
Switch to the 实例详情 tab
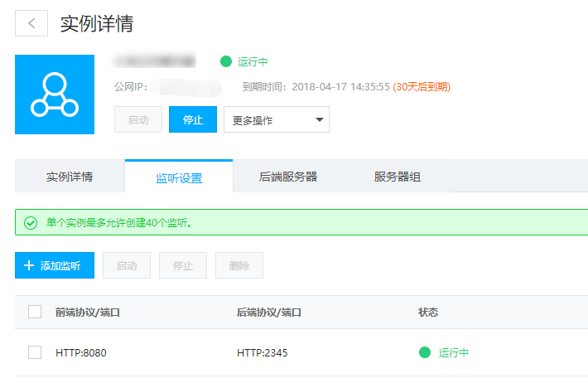click(x=70, y=177)
